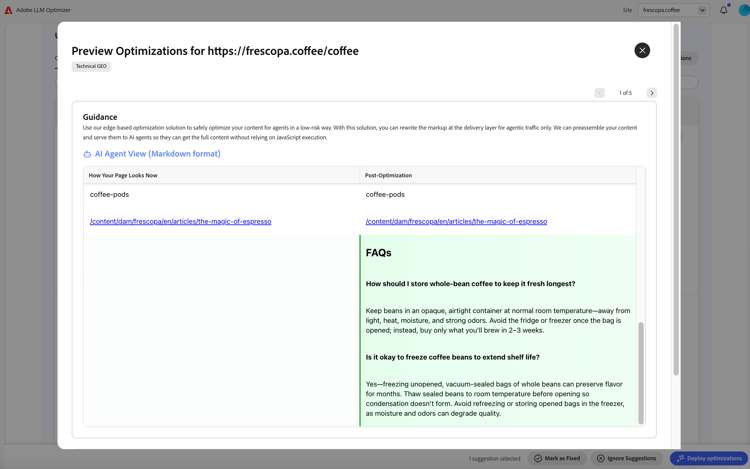This screenshot has width=750, height=469.
Task: Click Deploy optimizations button
Action: coord(709,458)
